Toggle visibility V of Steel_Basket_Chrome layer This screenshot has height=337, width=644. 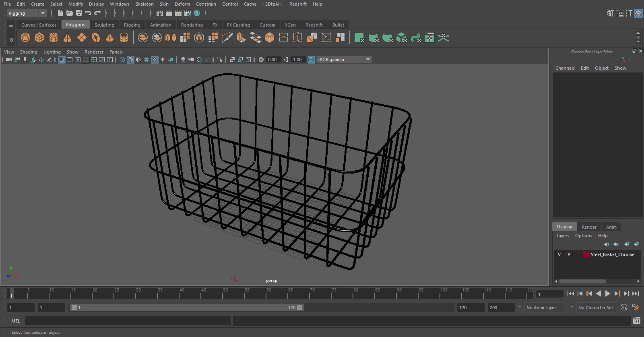click(x=559, y=254)
